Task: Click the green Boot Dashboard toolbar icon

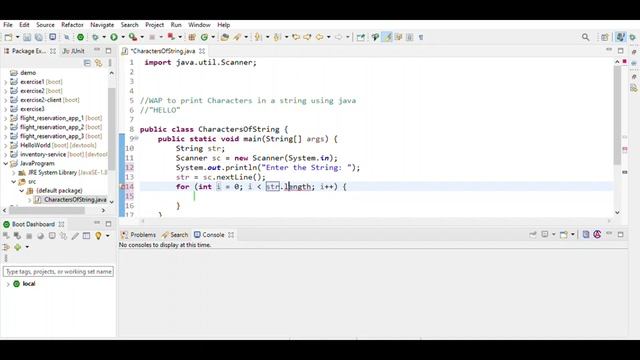Action: (80, 37)
